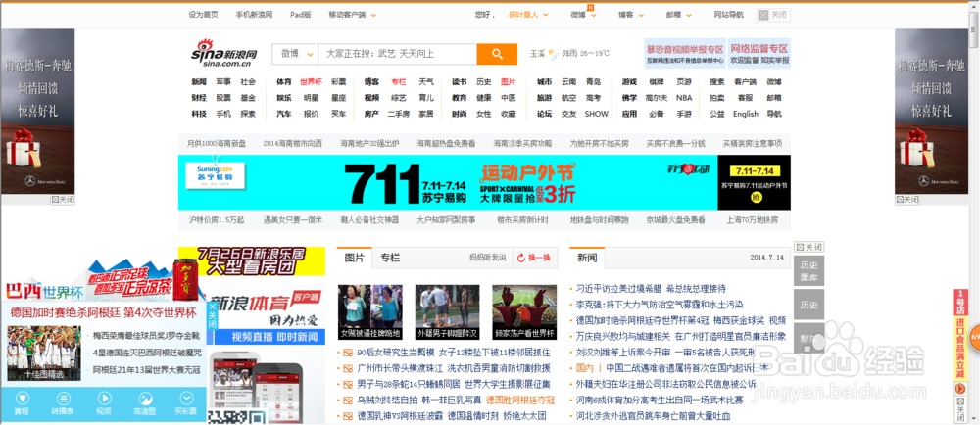Screen dimensions: 980x425
Task: Open the SHOW navigation link
Action: (x=596, y=114)
